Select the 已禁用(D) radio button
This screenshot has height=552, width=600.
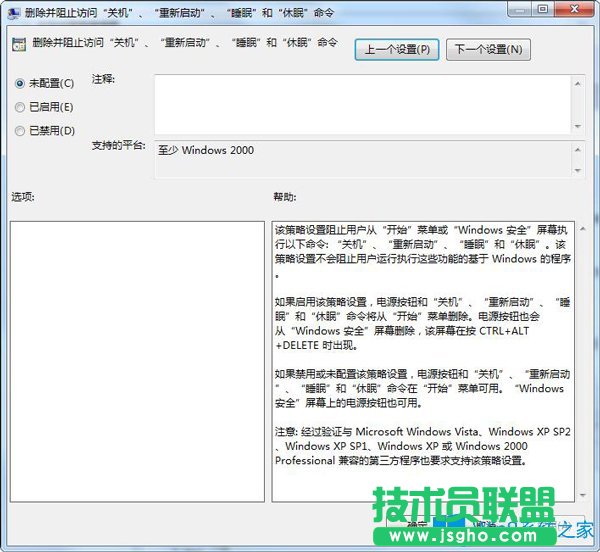(20, 131)
